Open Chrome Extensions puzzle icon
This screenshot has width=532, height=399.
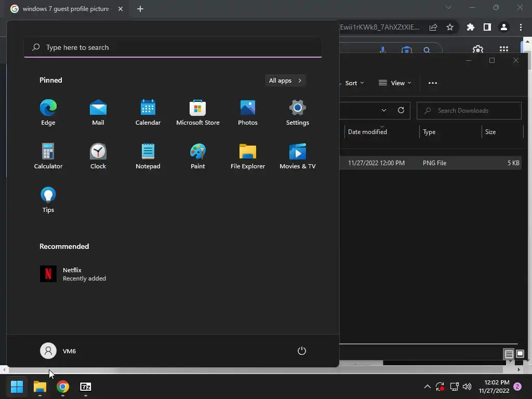pyautogui.click(x=471, y=27)
